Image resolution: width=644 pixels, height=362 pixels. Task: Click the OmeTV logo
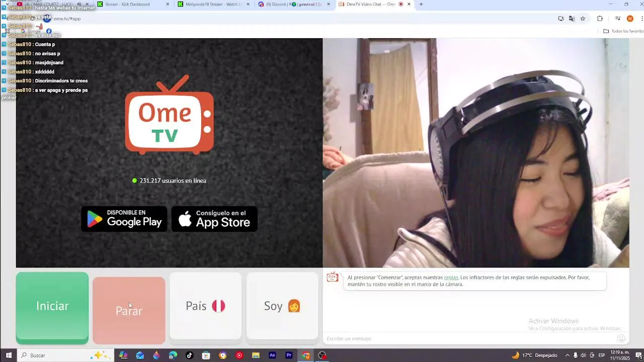point(170,115)
